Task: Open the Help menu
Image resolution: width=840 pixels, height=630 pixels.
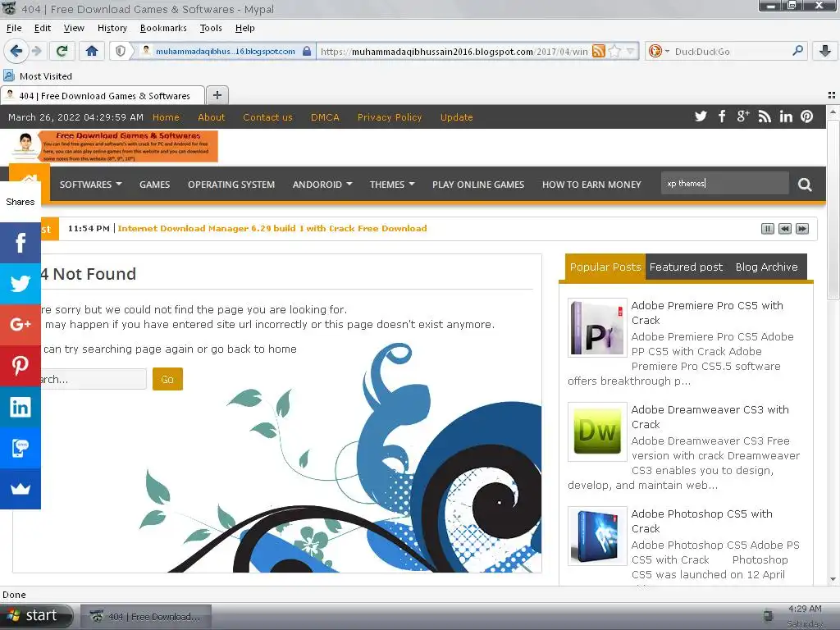Action: pos(244,28)
